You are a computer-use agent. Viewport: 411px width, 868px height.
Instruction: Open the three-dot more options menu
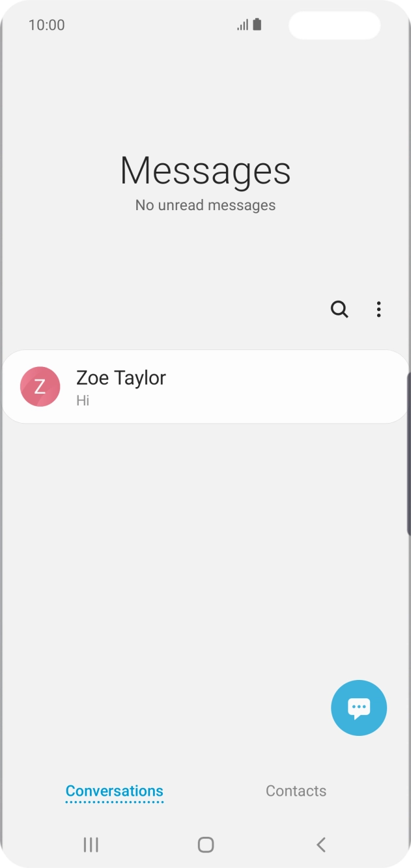(378, 309)
